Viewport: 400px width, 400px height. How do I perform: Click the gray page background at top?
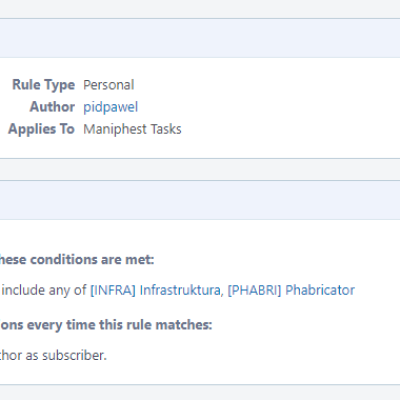pyautogui.click(x=200, y=9)
